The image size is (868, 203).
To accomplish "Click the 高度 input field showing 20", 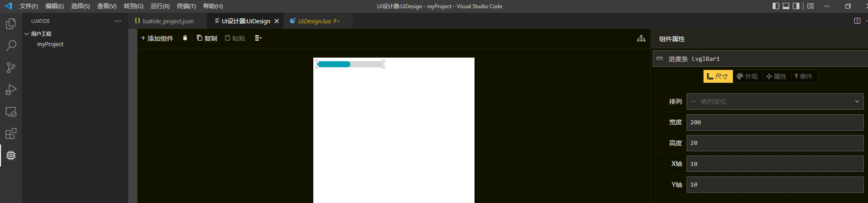I will click(x=775, y=143).
